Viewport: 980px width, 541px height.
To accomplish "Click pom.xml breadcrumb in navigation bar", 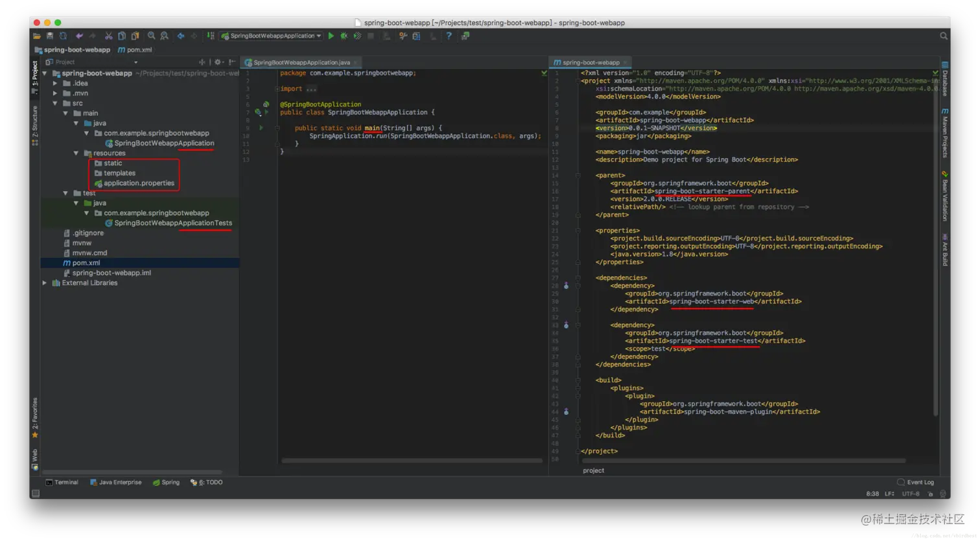I will click(x=135, y=50).
